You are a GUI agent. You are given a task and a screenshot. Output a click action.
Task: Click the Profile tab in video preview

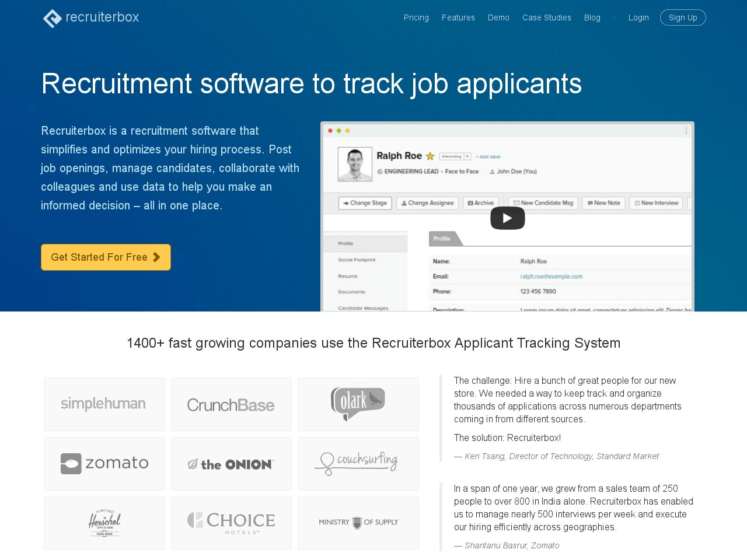click(x=446, y=239)
